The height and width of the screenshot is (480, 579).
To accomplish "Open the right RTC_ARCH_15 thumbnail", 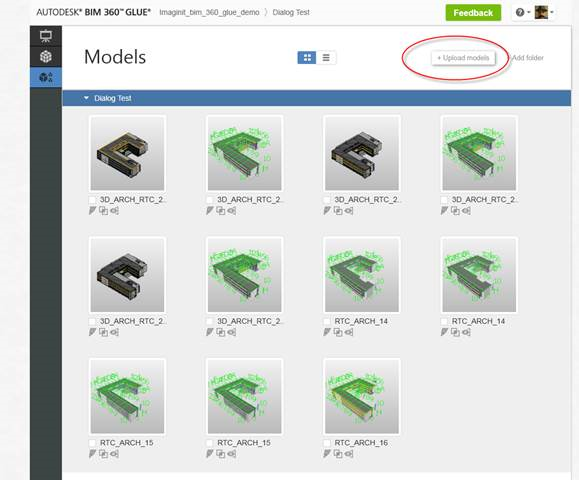I will (244, 396).
